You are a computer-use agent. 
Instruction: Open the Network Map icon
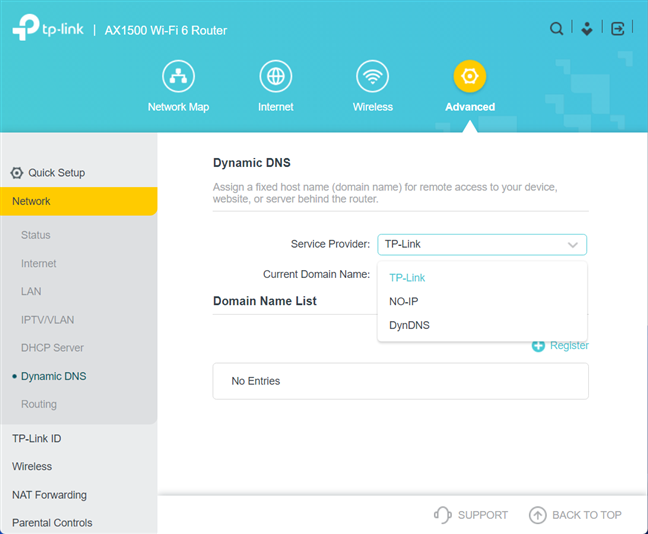tap(178, 76)
